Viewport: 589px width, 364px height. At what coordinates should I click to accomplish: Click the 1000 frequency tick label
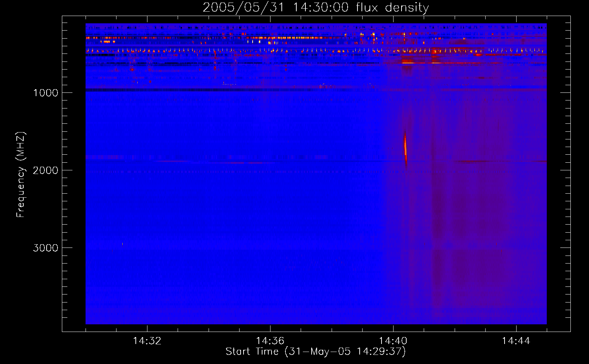46,93
